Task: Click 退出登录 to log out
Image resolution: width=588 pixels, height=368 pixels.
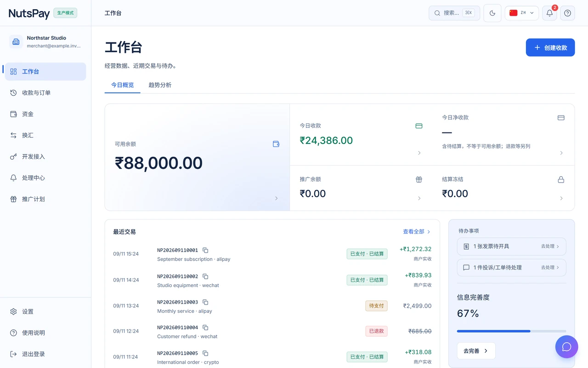Action: tap(45, 354)
